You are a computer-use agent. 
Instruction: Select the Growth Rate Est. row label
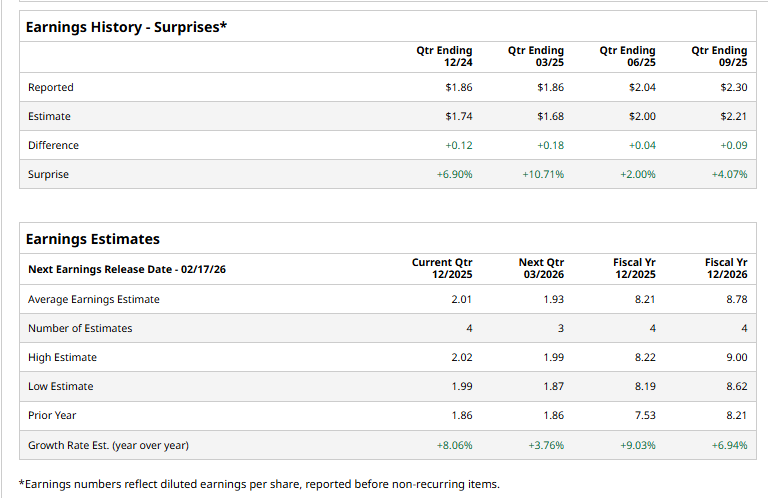pyautogui.click(x=108, y=445)
